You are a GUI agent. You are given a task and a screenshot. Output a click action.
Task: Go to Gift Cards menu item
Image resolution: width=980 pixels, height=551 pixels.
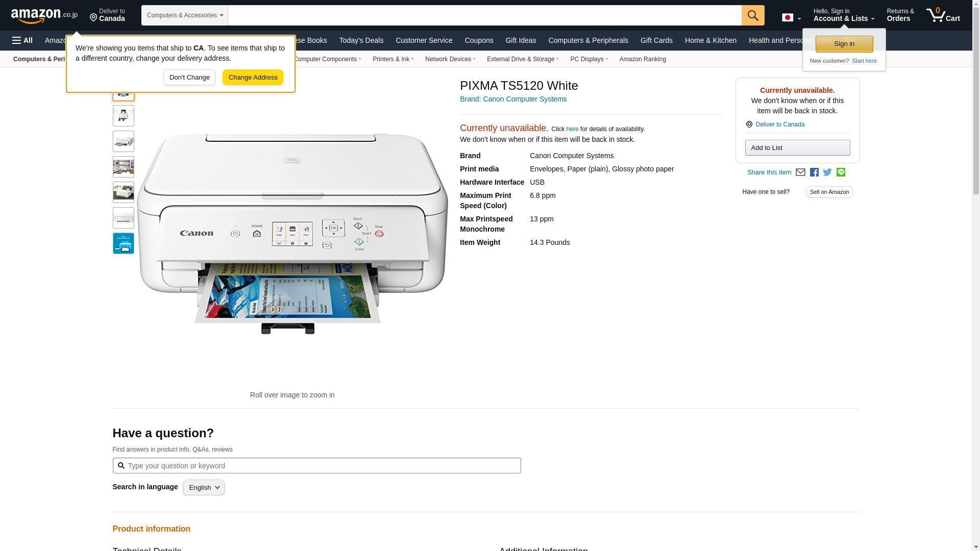(656, 40)
